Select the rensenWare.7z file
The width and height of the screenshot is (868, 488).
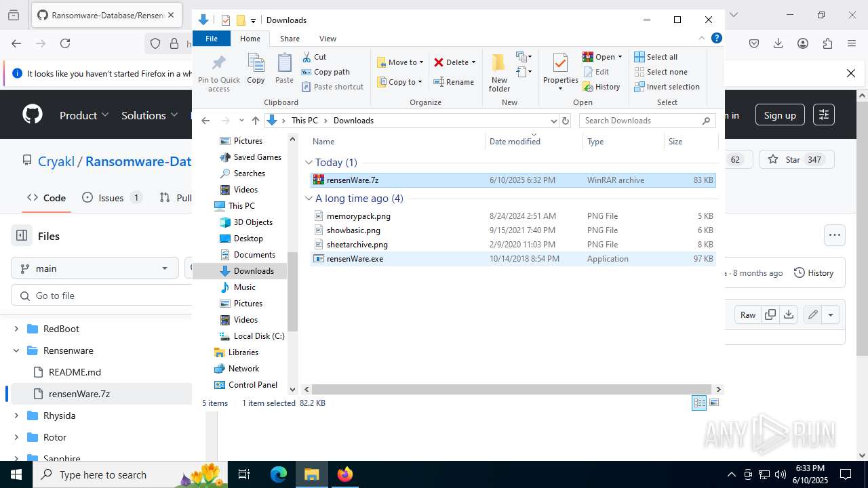[x=513, y=180]
